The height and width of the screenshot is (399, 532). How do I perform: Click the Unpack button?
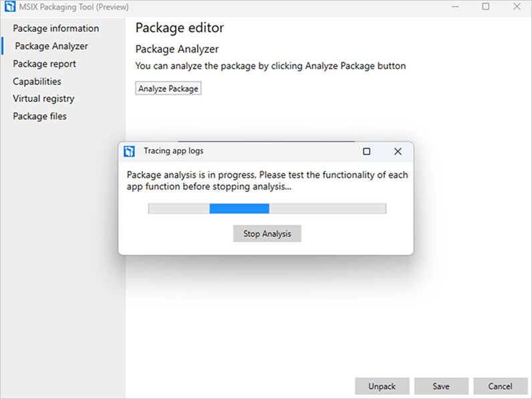tap(382, 386)
